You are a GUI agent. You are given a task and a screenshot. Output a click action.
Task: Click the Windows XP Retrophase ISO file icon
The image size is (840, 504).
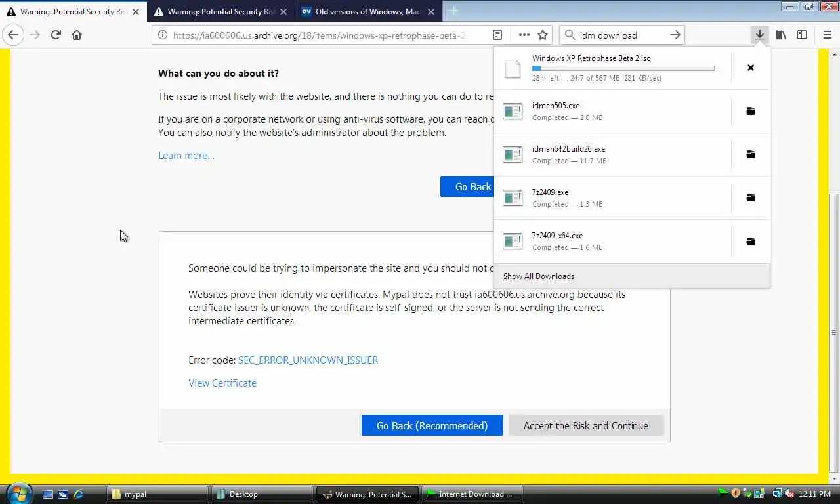tap(513, 68)
